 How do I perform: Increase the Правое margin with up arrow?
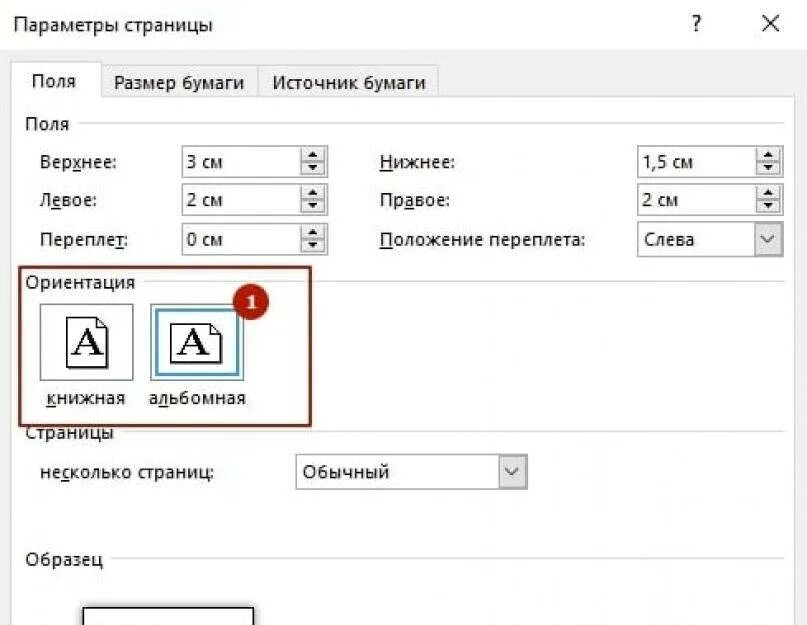point(768,193)
